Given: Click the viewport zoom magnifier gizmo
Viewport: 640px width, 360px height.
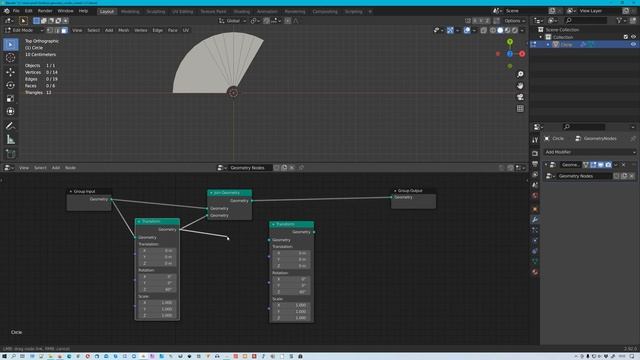Looking at the screenshot, I should 520,74.
